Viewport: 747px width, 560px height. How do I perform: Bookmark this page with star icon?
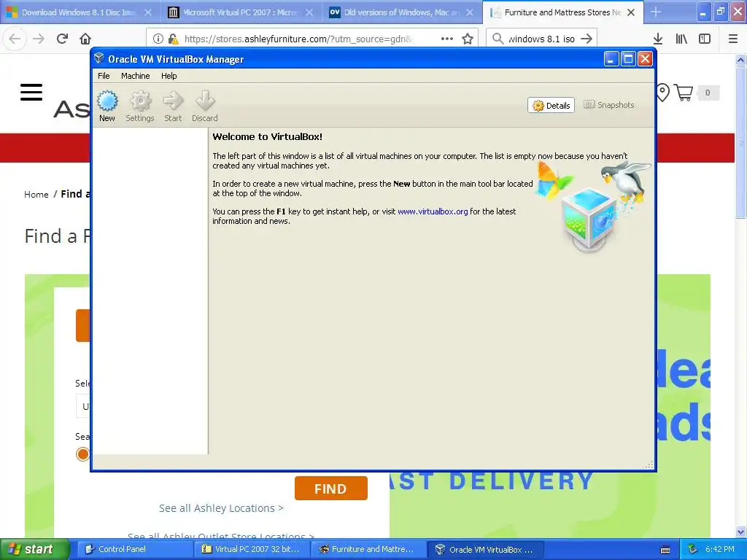(468, 39)
